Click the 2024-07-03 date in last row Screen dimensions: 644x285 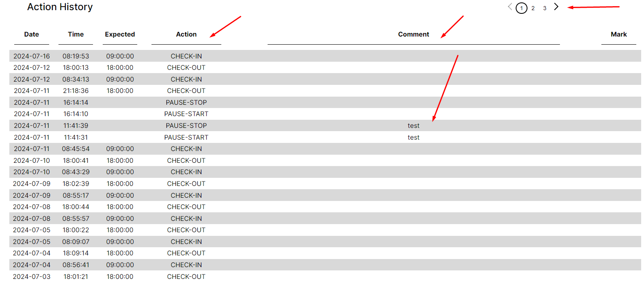click(x=32, y=277)
